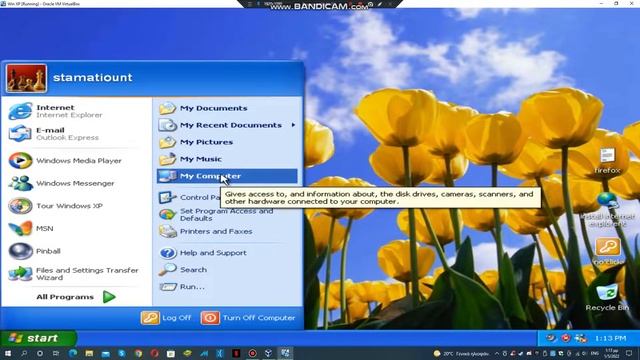Start Windows Messenger
This screenshot has height=360, width=640.
point(62,183)
